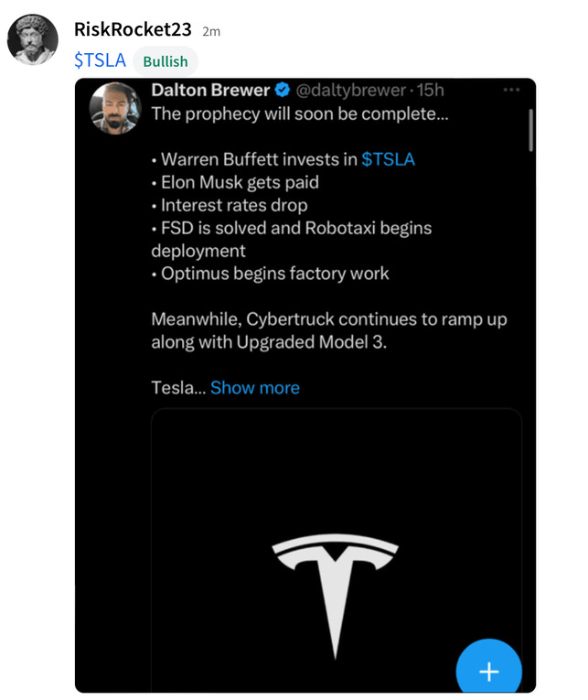Click the tweet's 15h timestamp

click(x=430, y=90)
